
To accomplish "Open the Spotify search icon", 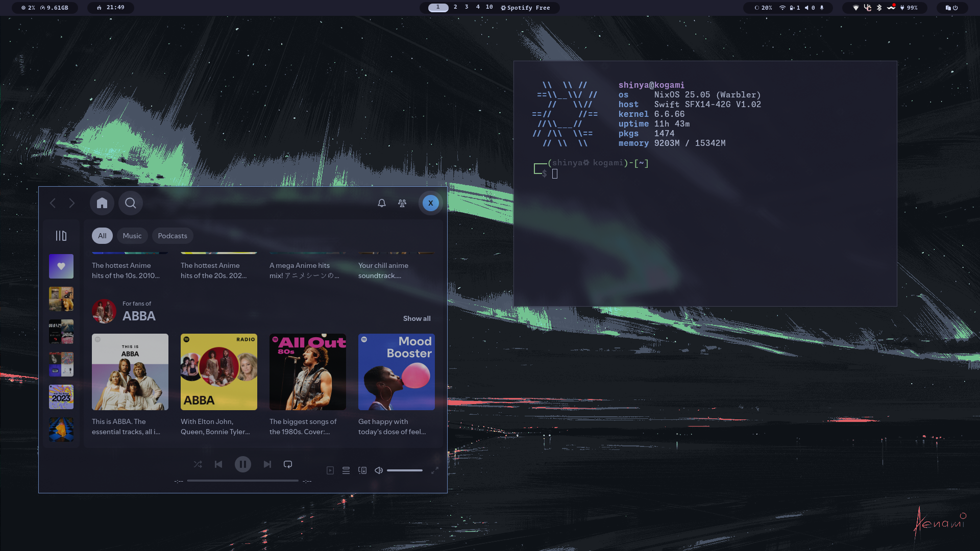I will tap(131, 203).
